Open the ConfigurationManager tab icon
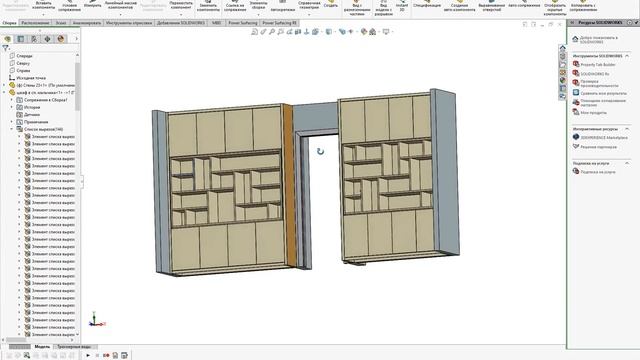Screen dimensions: 640x360 (34, 39)
